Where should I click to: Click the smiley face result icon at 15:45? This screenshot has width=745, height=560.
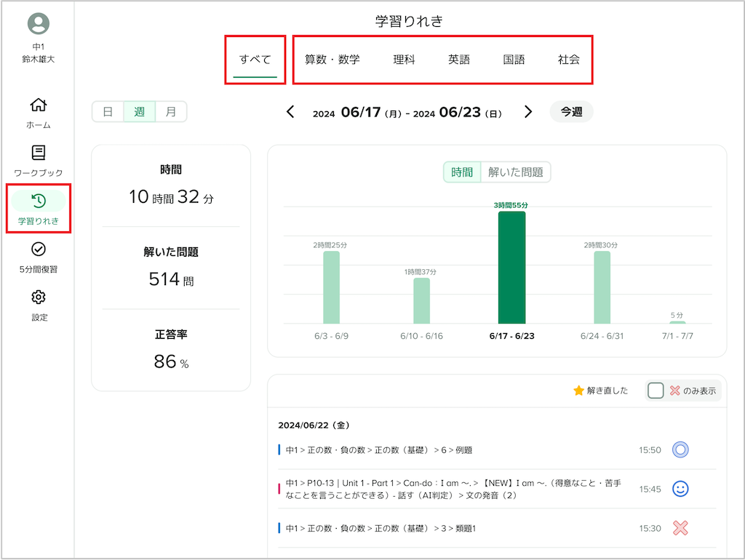coord(680,489)
